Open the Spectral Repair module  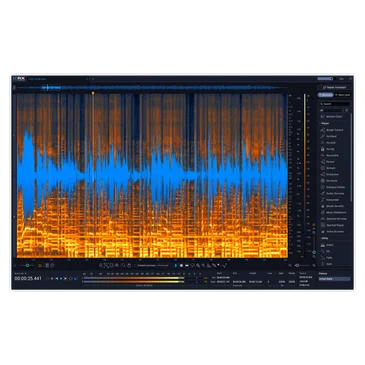(334, 225)
